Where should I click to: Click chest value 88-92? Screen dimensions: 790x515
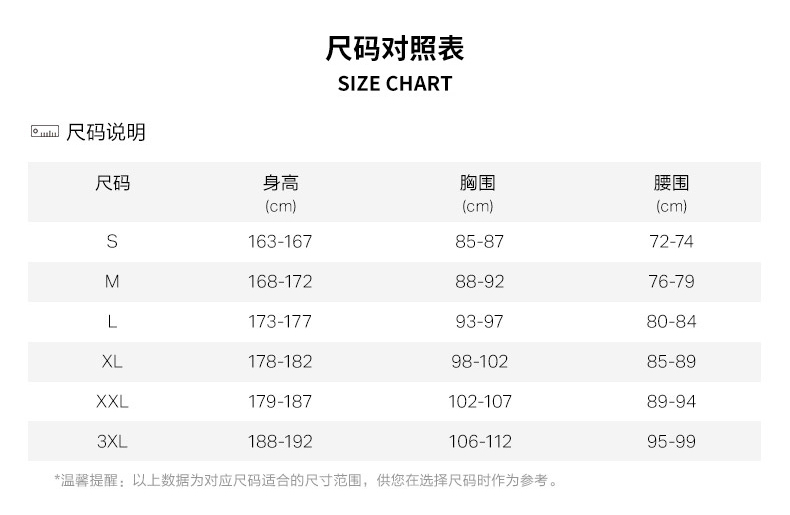[x=479, y=282]
